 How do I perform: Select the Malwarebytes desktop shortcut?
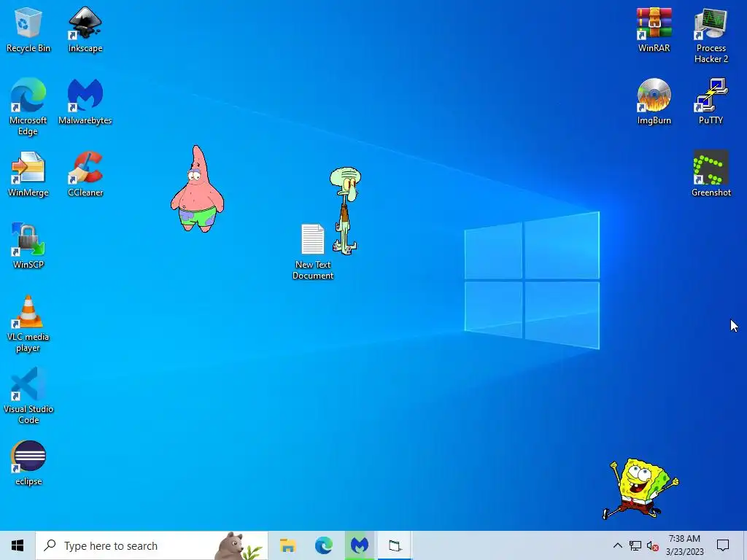85,101
